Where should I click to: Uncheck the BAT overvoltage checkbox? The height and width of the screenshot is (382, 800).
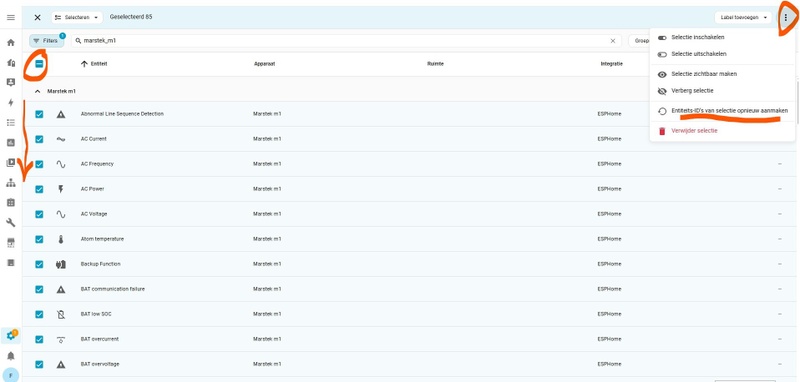pos(39,364)
